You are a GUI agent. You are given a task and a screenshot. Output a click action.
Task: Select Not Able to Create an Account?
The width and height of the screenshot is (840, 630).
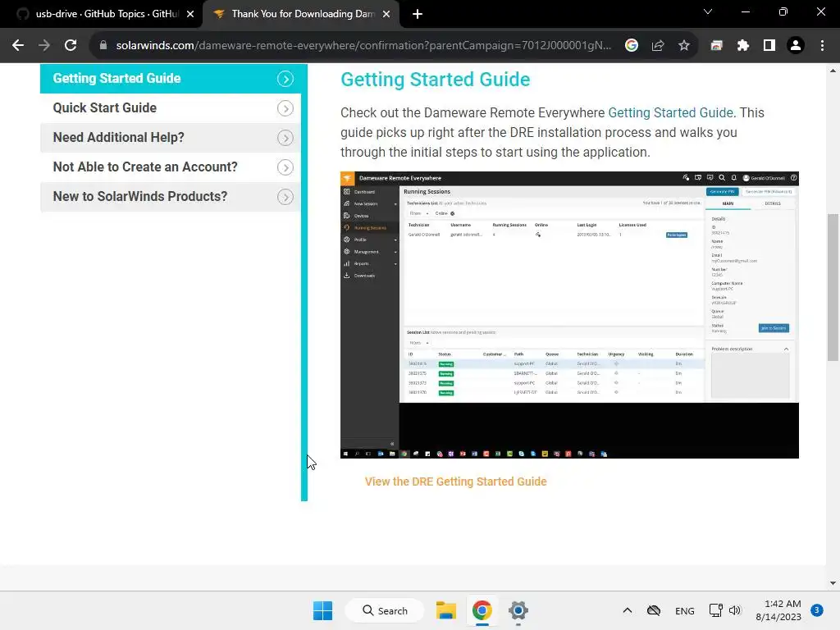171,167
